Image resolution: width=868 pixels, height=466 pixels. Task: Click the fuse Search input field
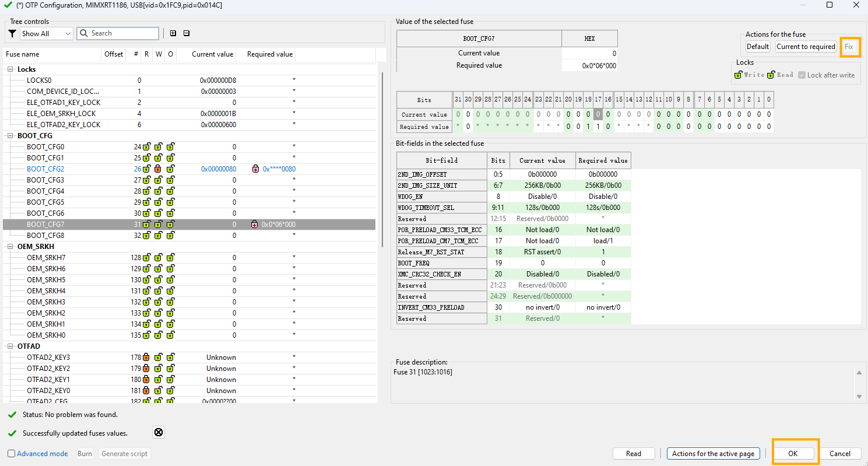[x=122, y=34]
